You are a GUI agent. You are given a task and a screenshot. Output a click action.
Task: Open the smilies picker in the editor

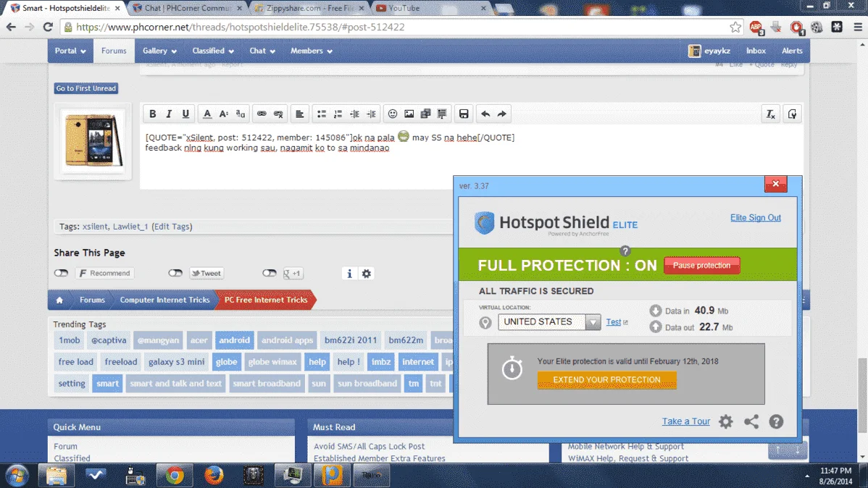click(393, 114)
